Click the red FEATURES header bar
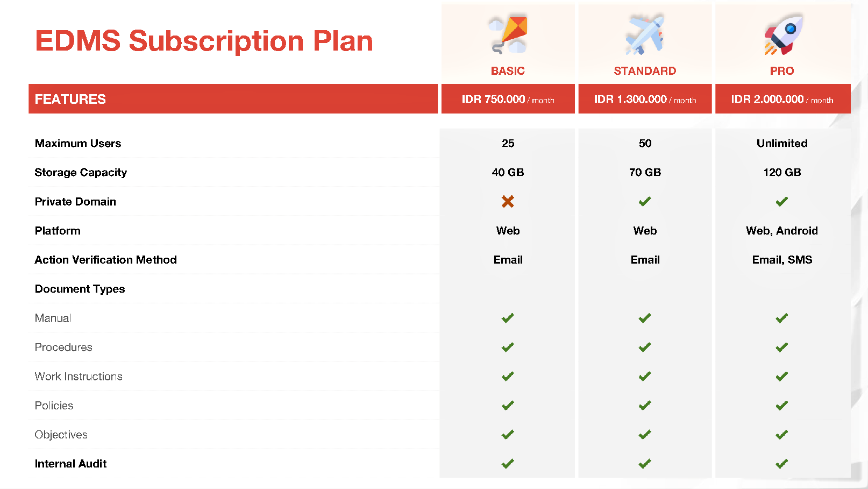Screen dimensions: 868x489 233,99
